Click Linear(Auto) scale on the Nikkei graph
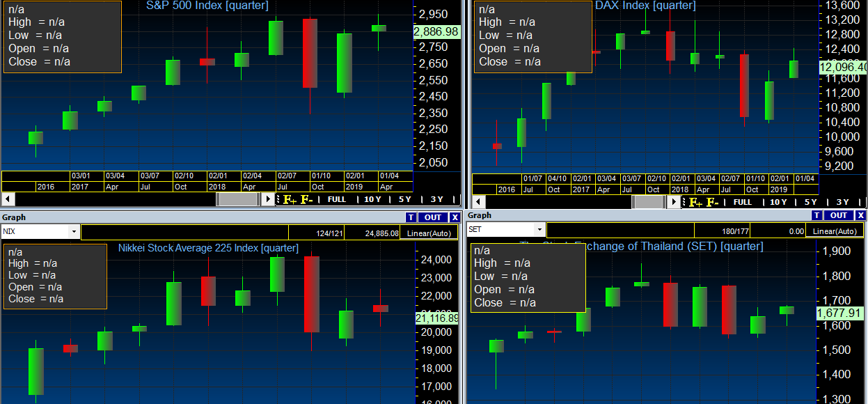This screenshot has height=404, width=868. click(429, 233)
